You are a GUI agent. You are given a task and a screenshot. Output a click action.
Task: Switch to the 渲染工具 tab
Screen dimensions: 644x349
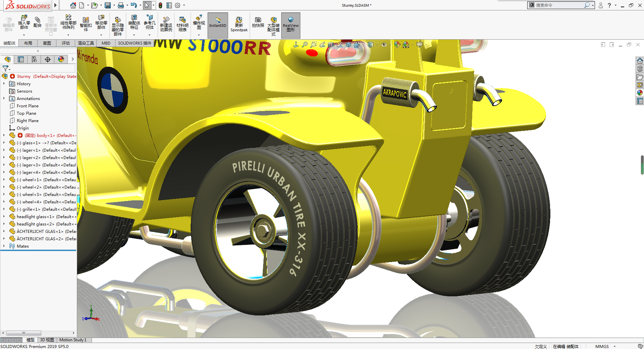(86, 43)
